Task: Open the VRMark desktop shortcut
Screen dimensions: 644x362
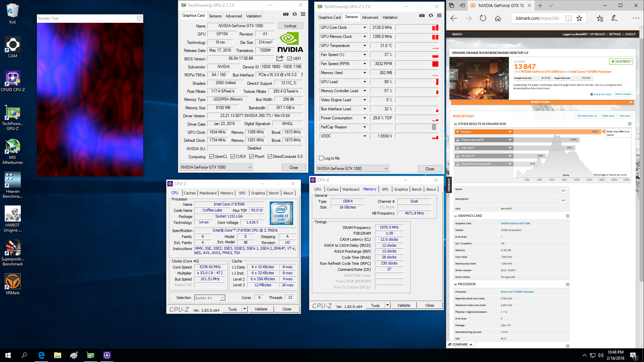Action: tap(13, 284)
